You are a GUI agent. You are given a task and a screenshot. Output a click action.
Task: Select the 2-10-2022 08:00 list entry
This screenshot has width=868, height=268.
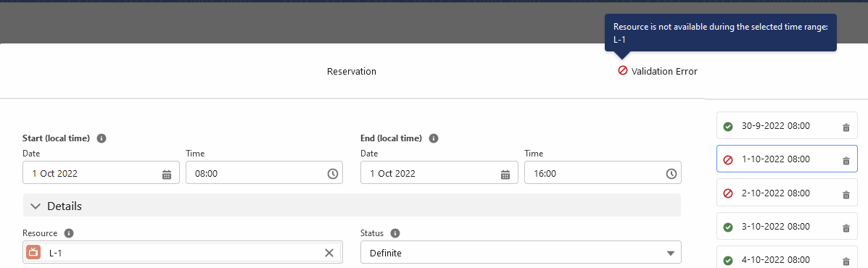point(787,193)
